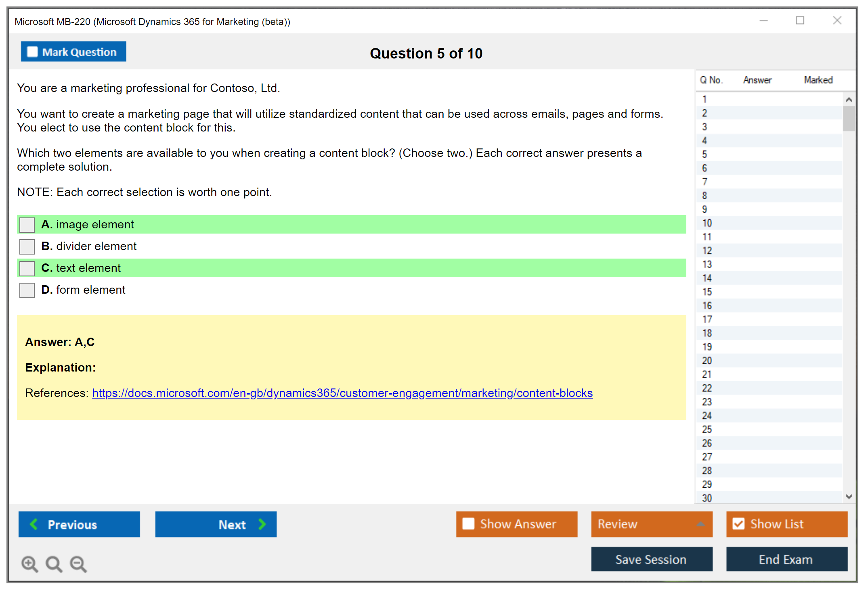Check option B divider element
This screenshot has width=868, height=593.
pos(27,246)
